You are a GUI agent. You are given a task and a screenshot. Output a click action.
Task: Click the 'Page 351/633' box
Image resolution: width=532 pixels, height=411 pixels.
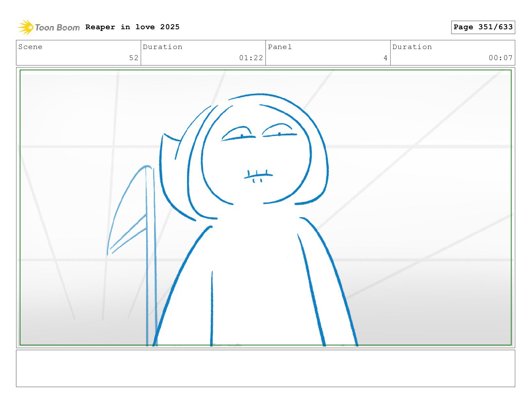click(x=483, y=27)
